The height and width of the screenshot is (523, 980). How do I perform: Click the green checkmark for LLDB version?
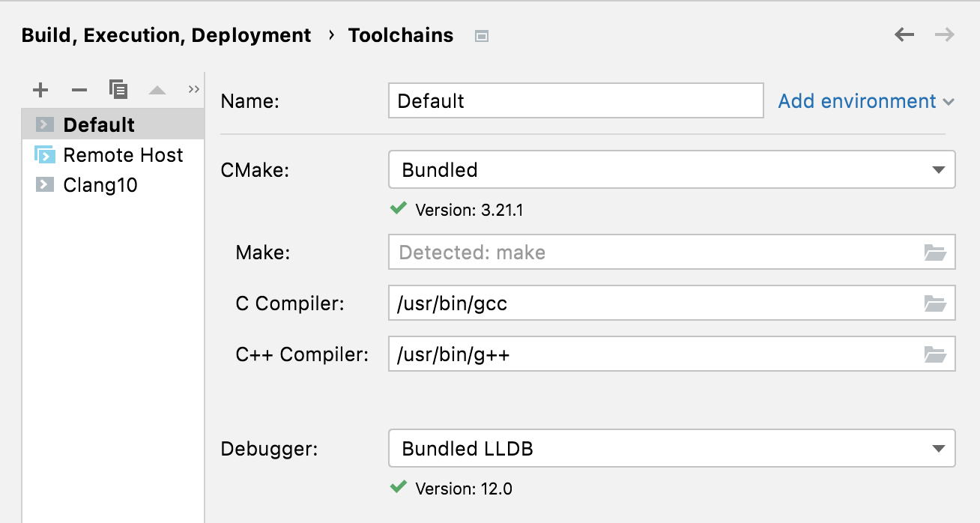(x=398, y=488)
